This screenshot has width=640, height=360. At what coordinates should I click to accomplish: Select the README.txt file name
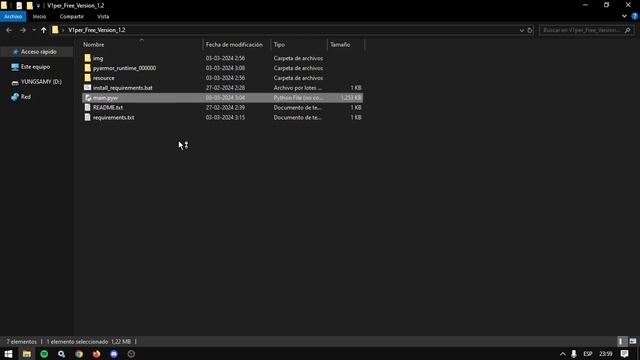coord(108,107)
